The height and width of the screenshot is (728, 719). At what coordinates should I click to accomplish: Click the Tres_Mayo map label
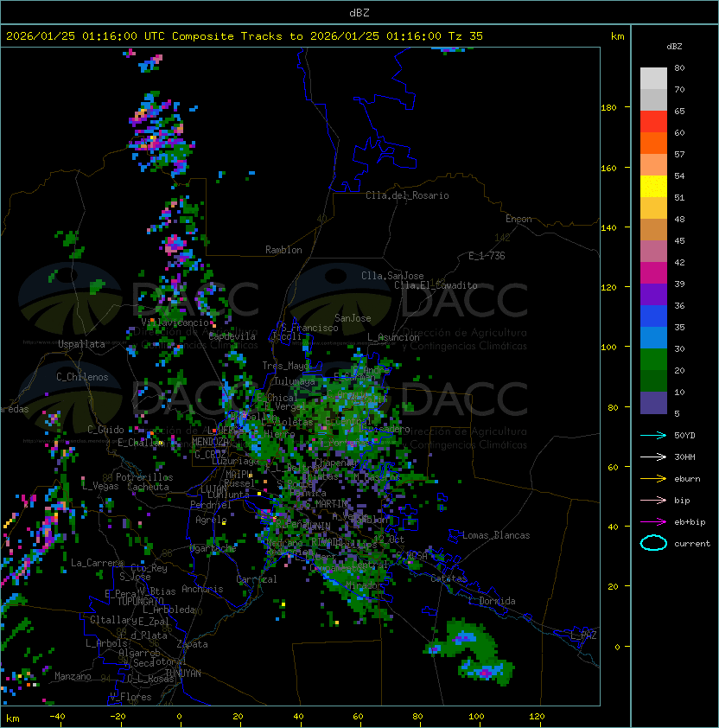click(285, 366)
